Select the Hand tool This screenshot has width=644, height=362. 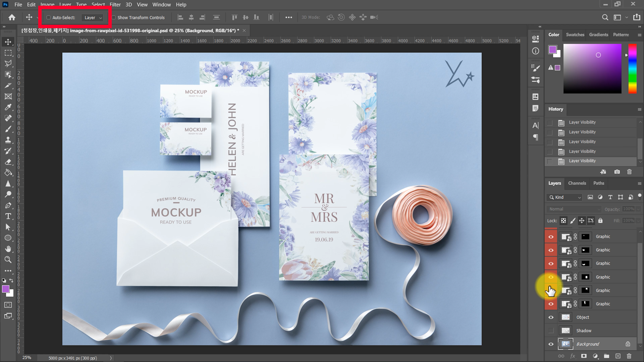pyautogui.click(x=8, y=249)
